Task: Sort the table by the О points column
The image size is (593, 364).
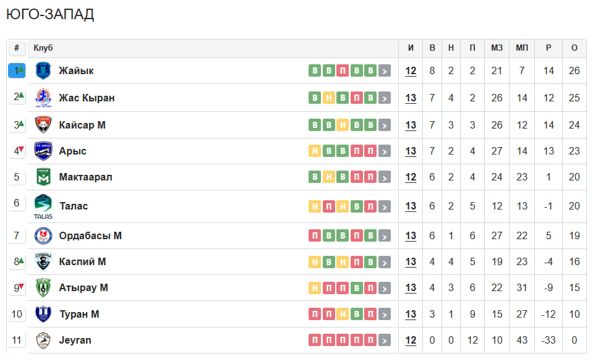Action: click(574, 48)
